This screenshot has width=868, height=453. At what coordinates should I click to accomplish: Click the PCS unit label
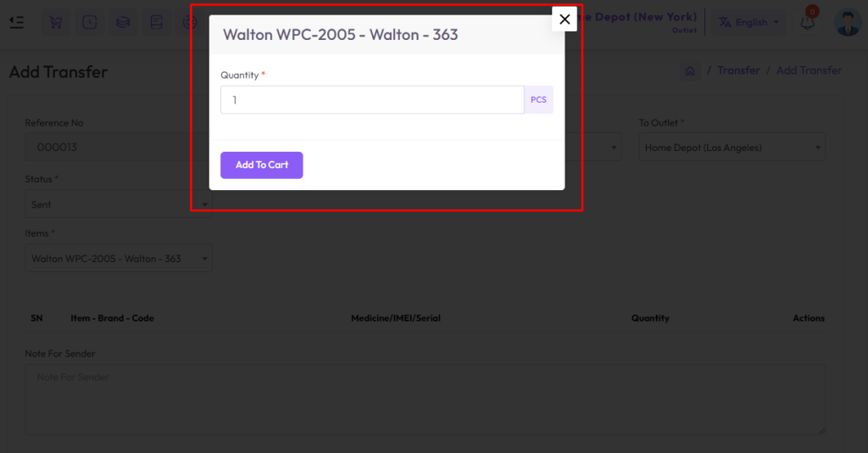(x=538, y=100)
